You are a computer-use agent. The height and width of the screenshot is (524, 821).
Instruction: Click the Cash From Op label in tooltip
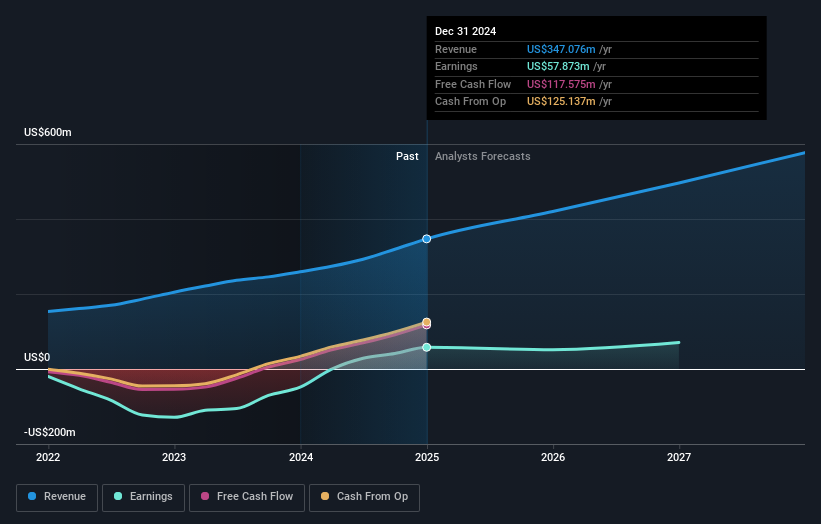pyautogui.click(x=470, y=102)
